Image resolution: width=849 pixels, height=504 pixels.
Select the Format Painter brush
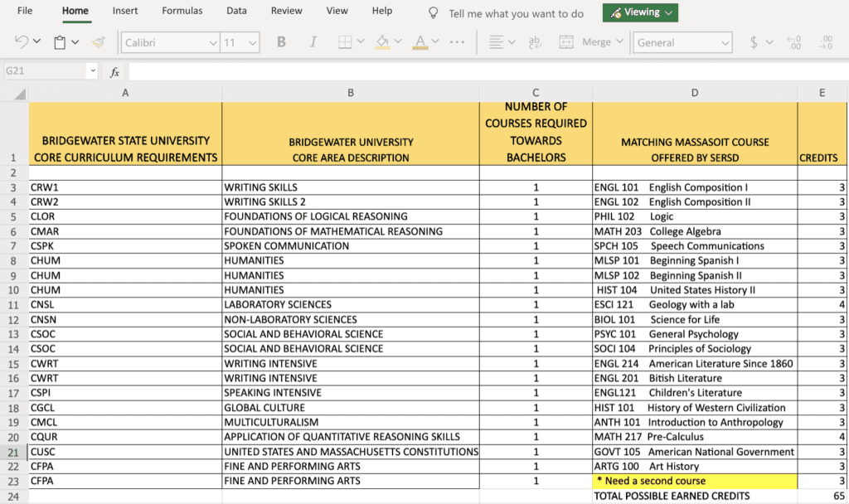[x=99, y=42]
